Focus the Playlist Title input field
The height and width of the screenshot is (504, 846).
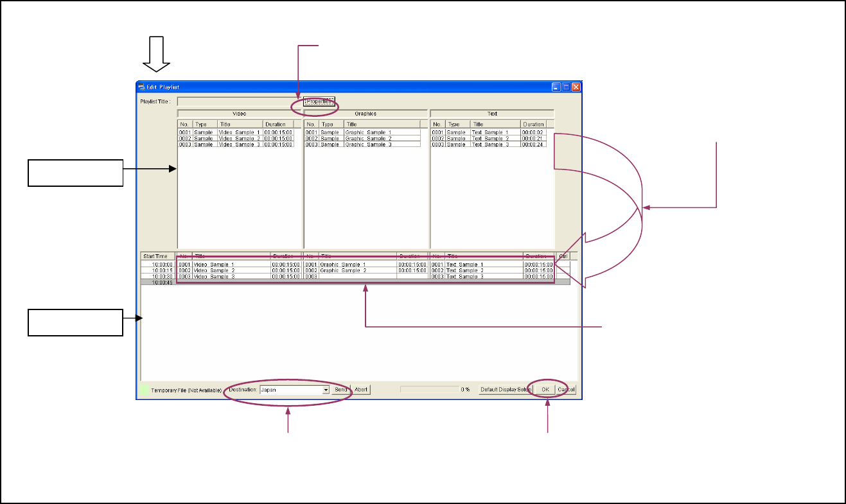coord(240,101)
